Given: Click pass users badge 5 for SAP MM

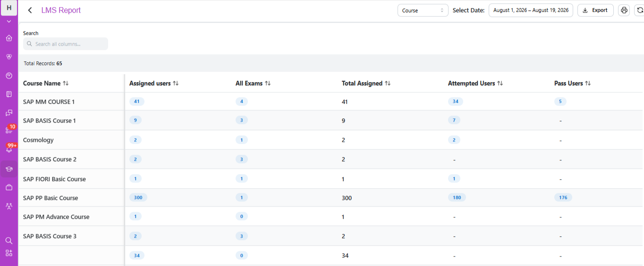Looking at the screenshot, I should coord(560,101).
